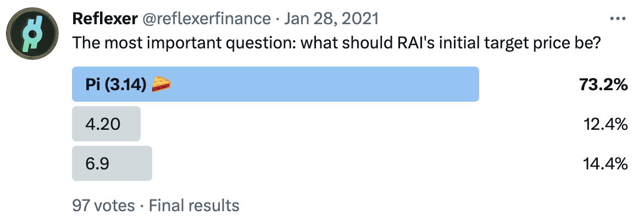
Task: Click the tweet text about RAI's target price
Action: [335, 43]
